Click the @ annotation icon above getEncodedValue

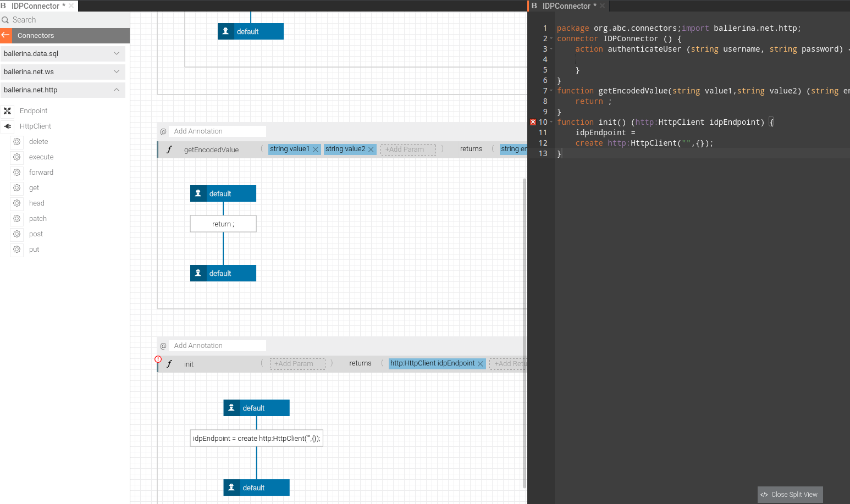click(163, 131)
